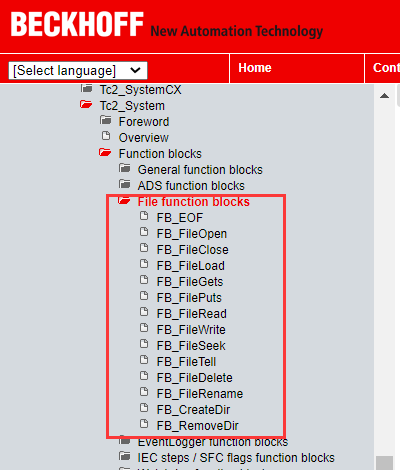Expand the ADS function blocks folder icon
This screenshot has height=470, width=400.
pyautogui.click(x=125, y=184)
